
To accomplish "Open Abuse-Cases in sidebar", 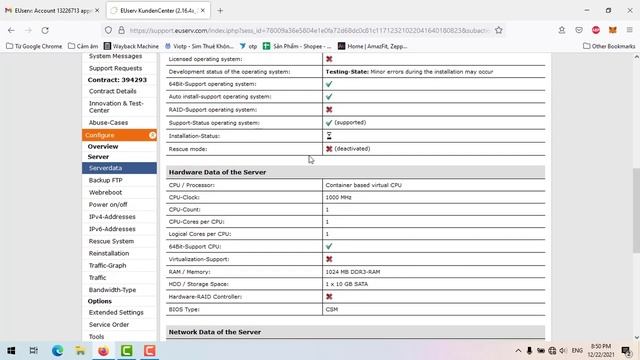I will tap(108, 122).
